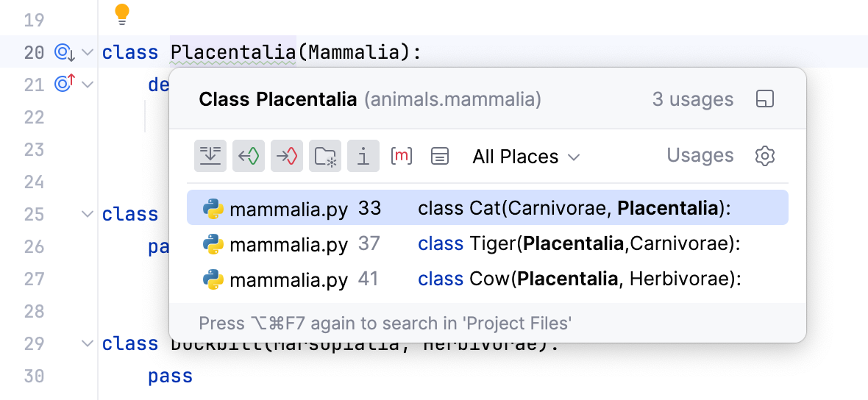The image size is (868, 400).
Task: Open the All Places scope dropdown
Action: 526,157
